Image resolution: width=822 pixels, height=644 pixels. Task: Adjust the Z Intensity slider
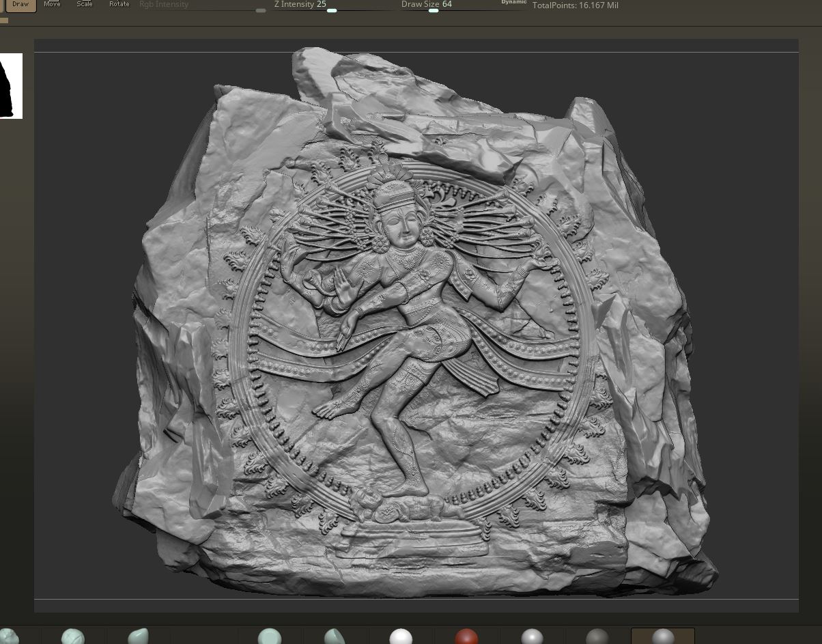[334, 5]
